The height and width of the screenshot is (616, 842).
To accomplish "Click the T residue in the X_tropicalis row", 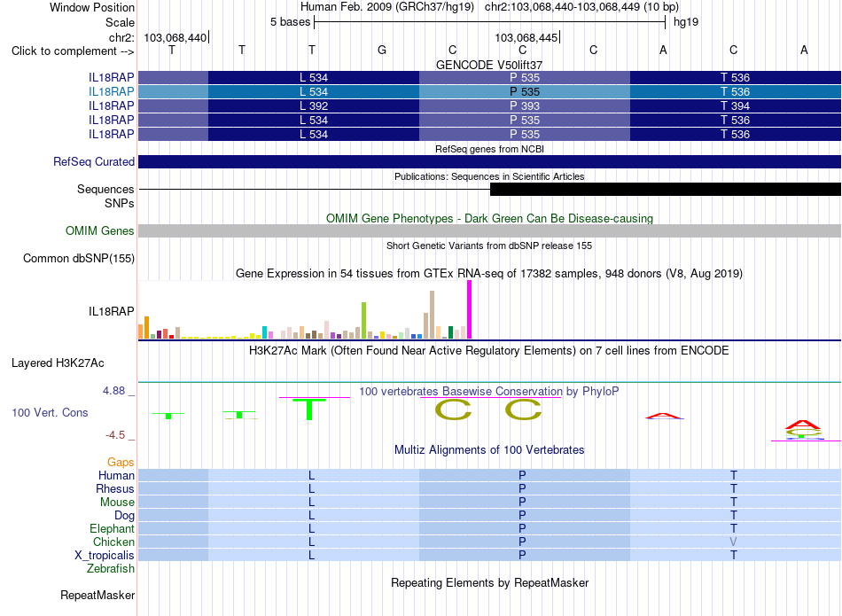I will pos(734,556).
